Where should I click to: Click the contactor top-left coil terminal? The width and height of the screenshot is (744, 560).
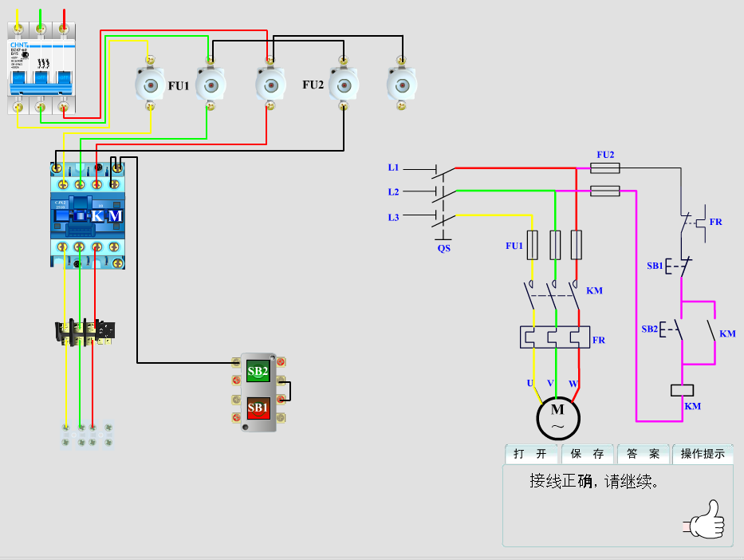pos(57,168)
